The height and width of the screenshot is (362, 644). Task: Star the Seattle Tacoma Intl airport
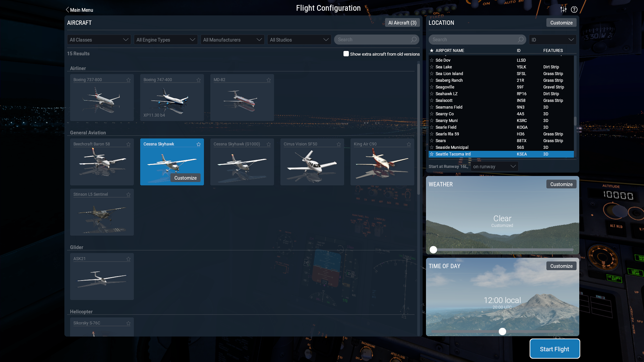(x=432, y=154)
